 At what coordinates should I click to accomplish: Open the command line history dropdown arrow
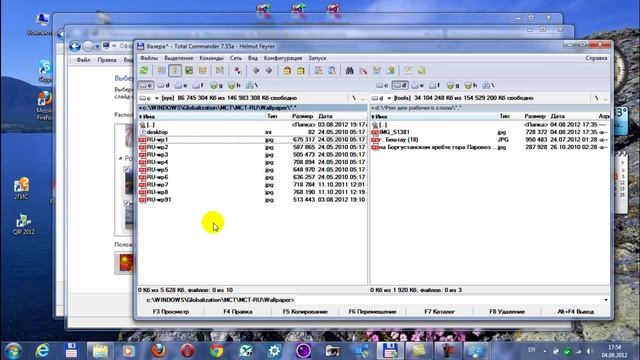606,300
